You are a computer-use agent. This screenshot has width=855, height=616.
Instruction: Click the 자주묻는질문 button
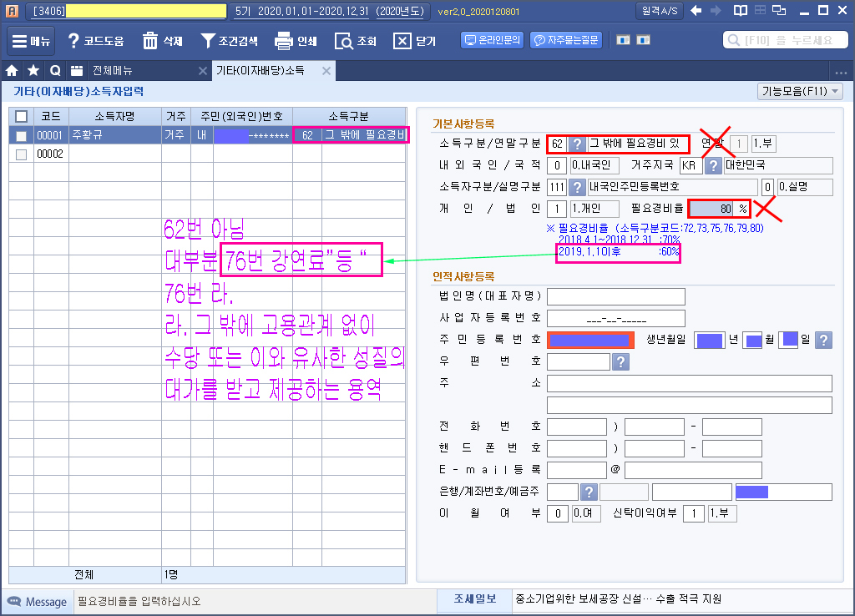566,40
